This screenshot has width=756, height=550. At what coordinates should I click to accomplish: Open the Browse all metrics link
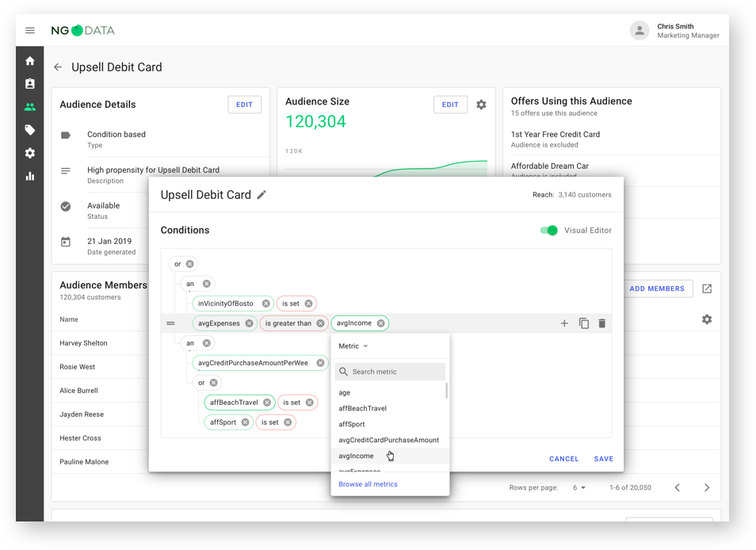[x=368, y=483]
